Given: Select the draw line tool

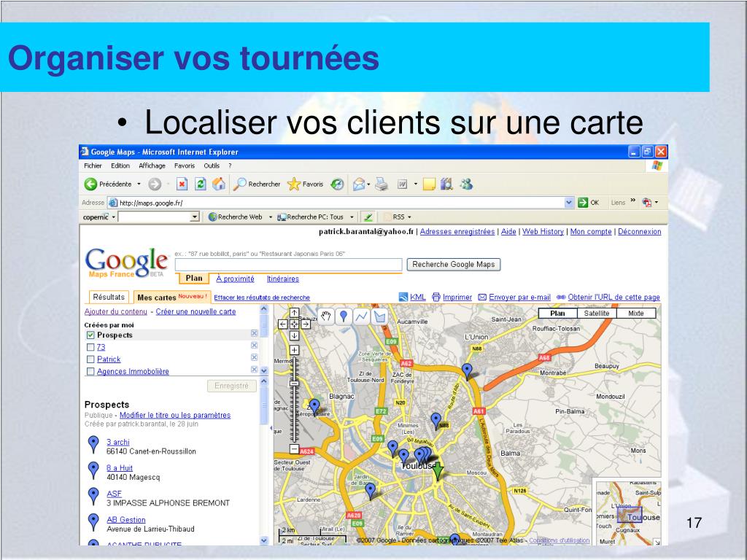Looking at the screenshot, I should 362,316.
